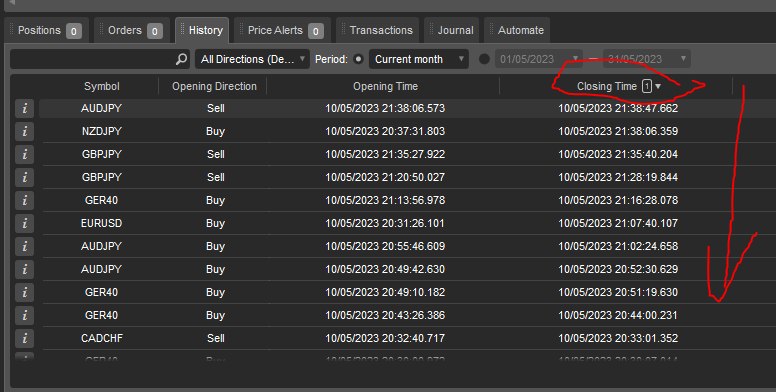This screenshot has width=776, height=392.
Task: Select the EURUSD symbol cell
Action: (101, 223)
